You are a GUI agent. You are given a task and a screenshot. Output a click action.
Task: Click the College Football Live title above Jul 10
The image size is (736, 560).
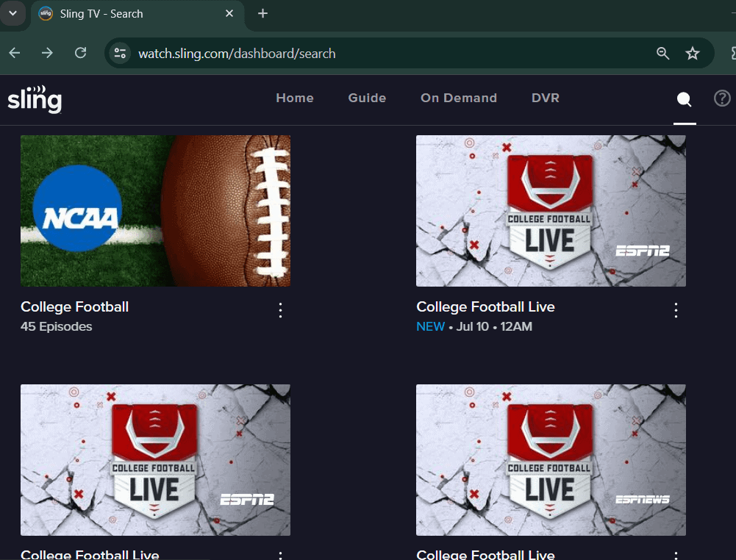pyautogui.click(x=486, y=306)
